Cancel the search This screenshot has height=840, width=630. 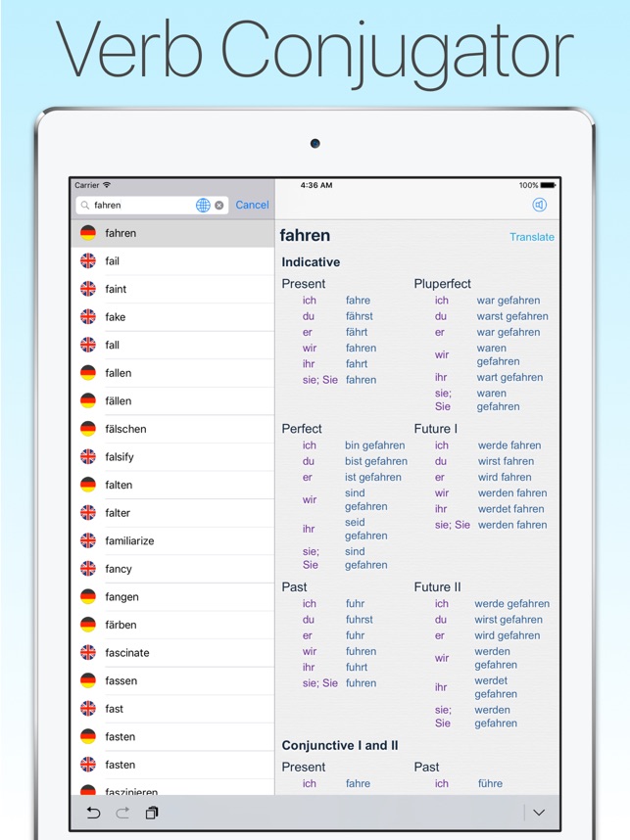252,205
